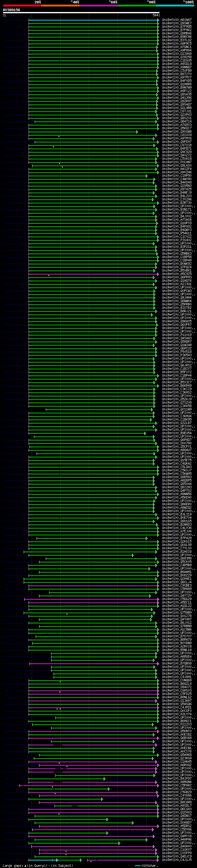Click the green ~80% identity legend segment
Screen dimensions: 197x868
pyautogui.click(x=136, y=6)
